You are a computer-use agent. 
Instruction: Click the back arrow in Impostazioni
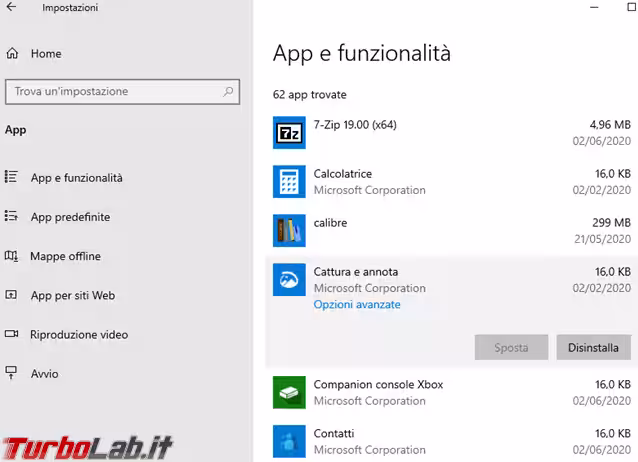(14, 8)
